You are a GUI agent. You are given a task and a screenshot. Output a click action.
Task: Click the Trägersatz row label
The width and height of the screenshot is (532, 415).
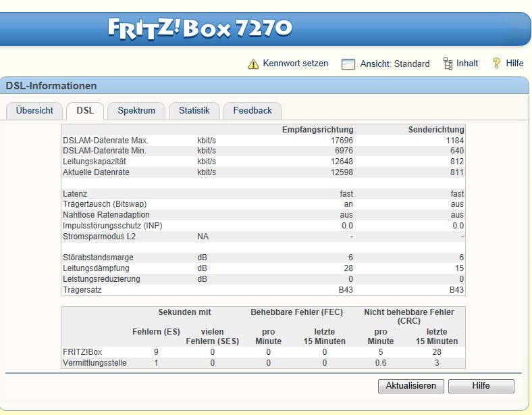click(82, 290)
